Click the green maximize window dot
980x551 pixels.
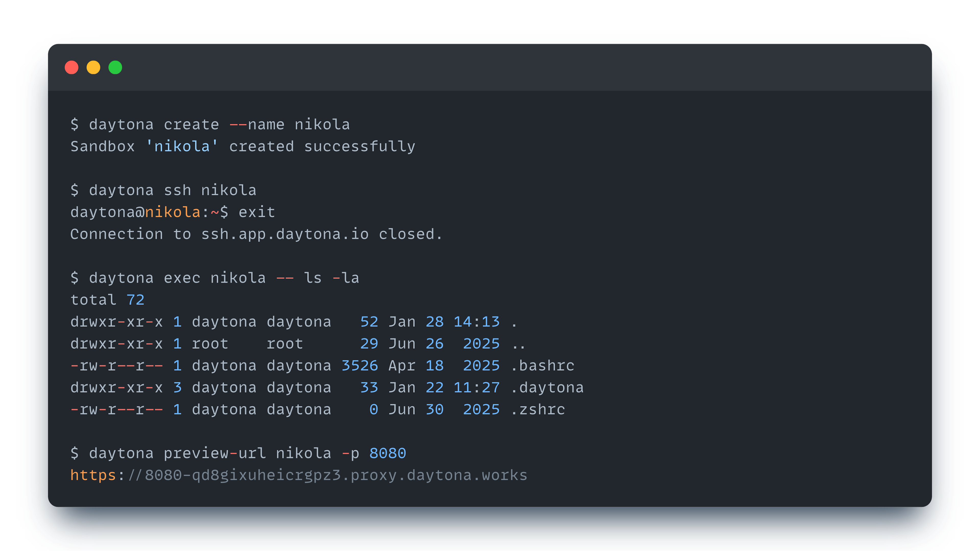coord(115,67)
